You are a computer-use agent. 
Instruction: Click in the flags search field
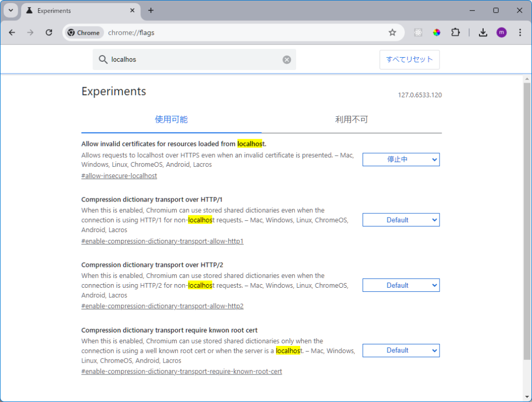pos(192,60)
